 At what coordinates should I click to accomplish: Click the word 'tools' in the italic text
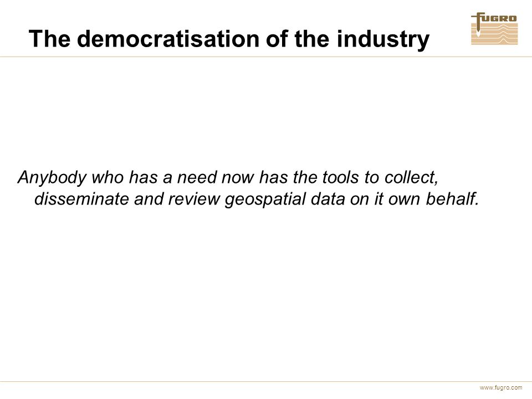click(340, 177)
